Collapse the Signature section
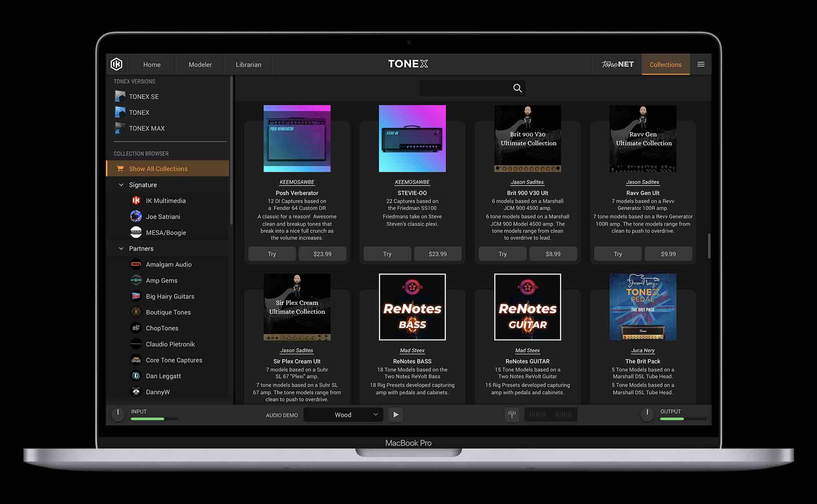817x504 pixels. (121, 185)
